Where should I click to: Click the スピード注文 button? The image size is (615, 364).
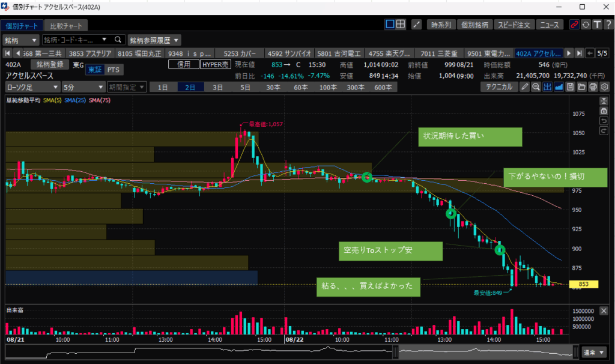(x=515, y=25)
